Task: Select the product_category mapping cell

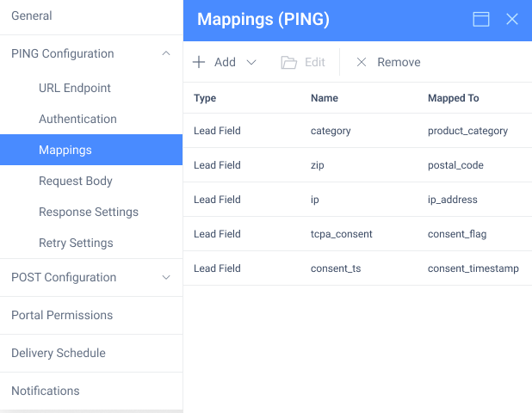Action: click(x=467, y=131)
